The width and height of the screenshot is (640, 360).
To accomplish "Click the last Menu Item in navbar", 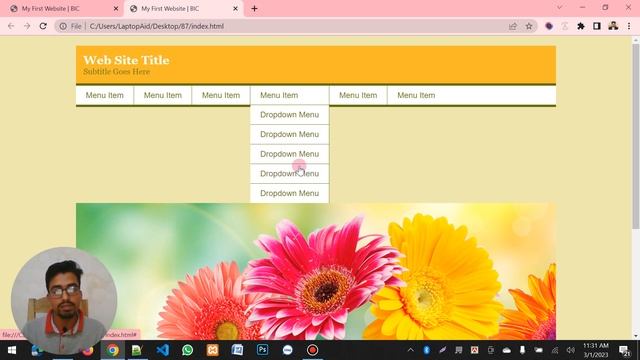I will 416,95.
